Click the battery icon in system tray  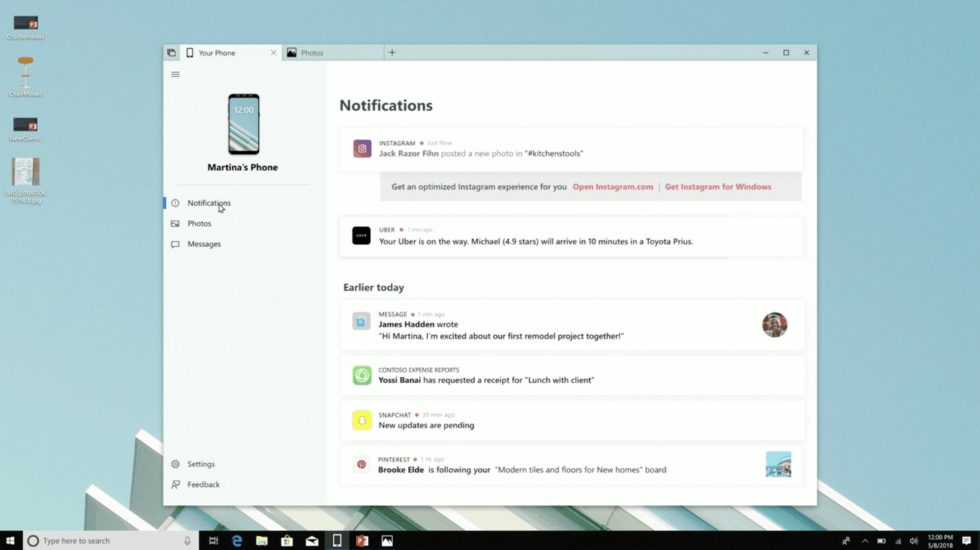click(881, 541)
